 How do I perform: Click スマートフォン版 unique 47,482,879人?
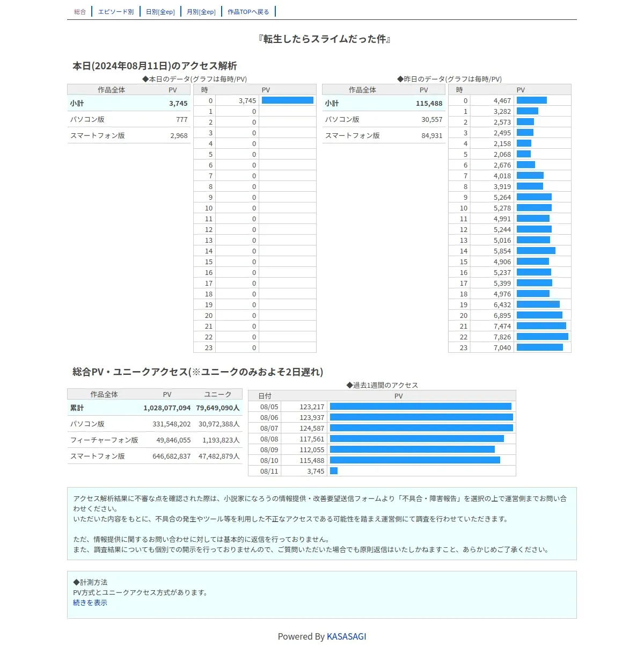[x=219, y=456]
